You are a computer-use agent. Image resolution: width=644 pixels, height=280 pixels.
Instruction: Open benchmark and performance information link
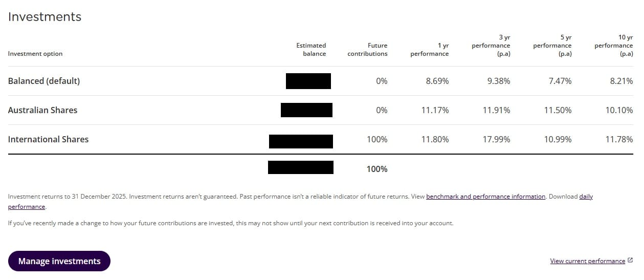485,197
